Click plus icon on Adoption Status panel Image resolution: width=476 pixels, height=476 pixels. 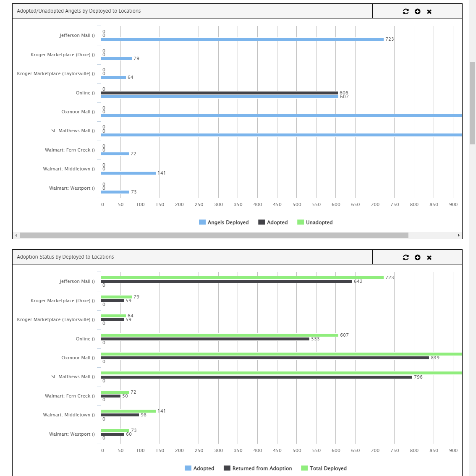click(x=417, y=257)
